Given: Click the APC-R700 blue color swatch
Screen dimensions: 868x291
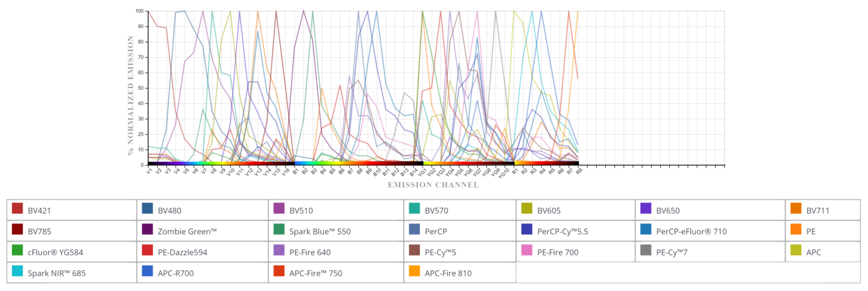Looking at the screenshot, I should click(147, 271).
